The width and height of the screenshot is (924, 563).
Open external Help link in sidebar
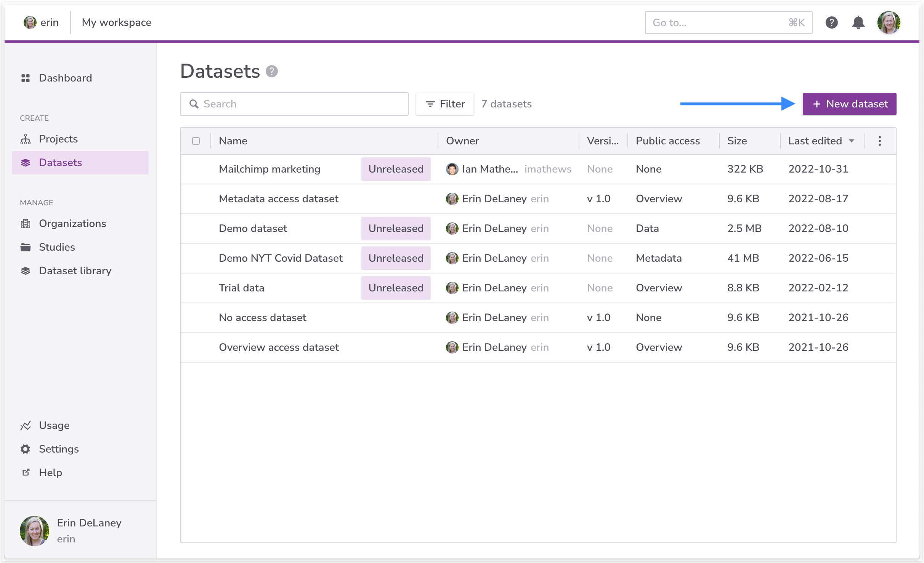click(50, 473)
